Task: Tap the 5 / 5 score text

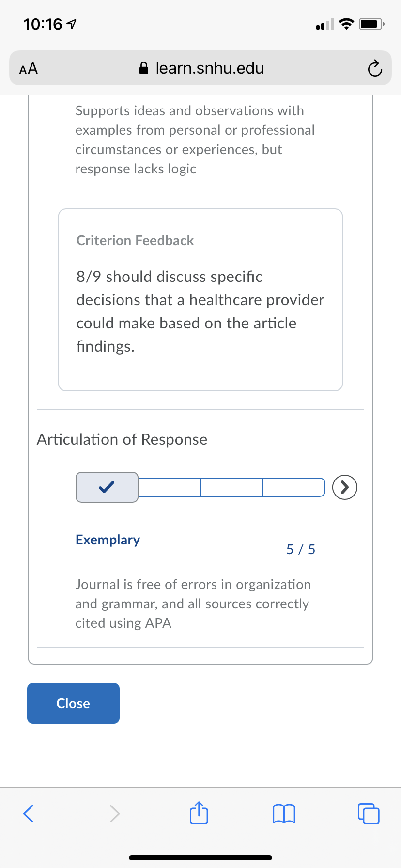Action: pyautogui.click(x=301, y=549)
